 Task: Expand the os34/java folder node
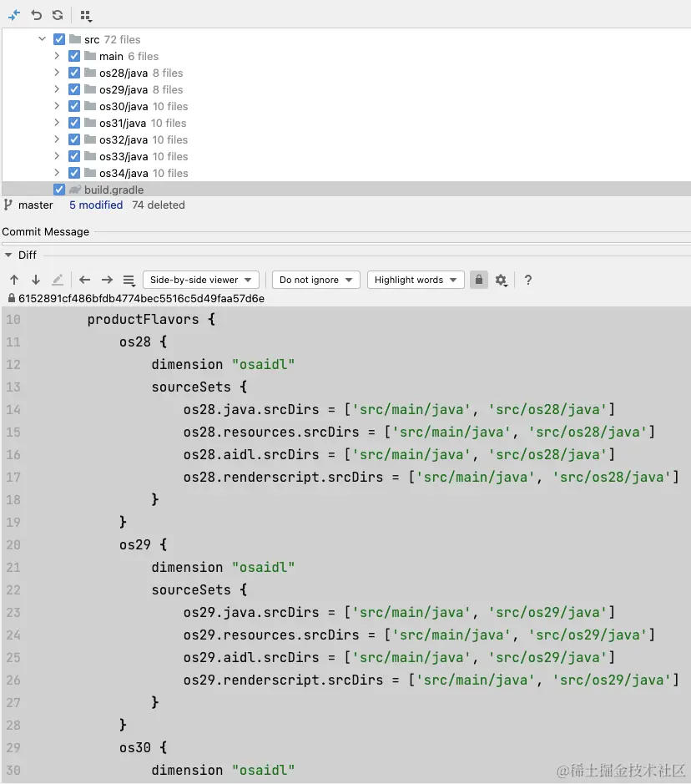point(57,173)
